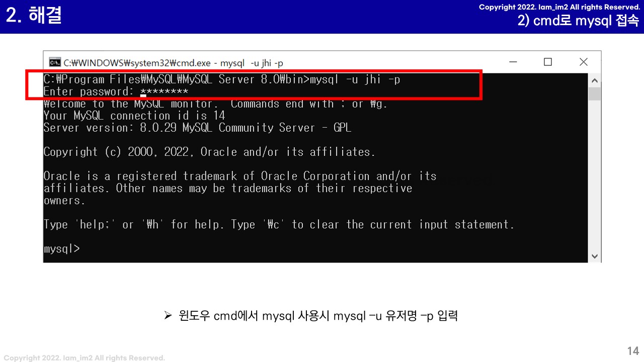
Task: Click the scrollbar down arrow in cmd
Action: point(594,256)
